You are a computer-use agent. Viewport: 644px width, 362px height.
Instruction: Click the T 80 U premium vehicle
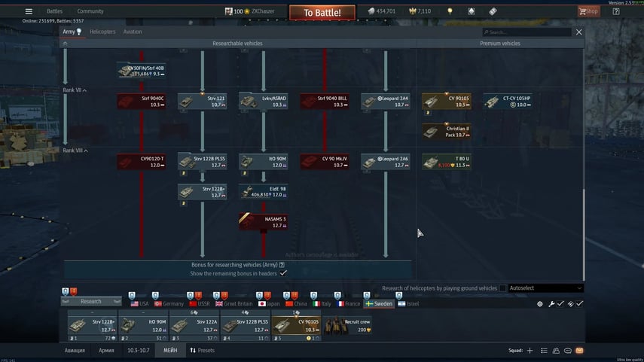[446, 161]
